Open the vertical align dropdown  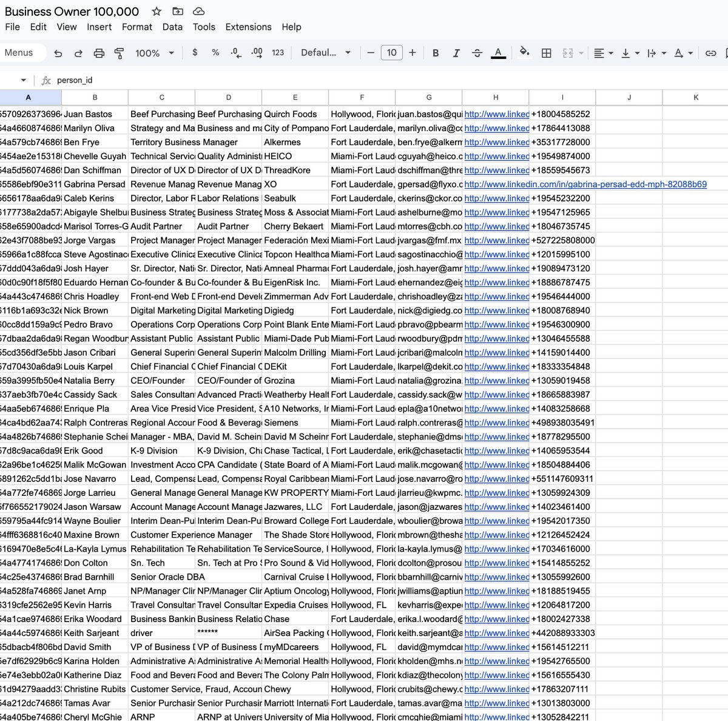point(630,53)
